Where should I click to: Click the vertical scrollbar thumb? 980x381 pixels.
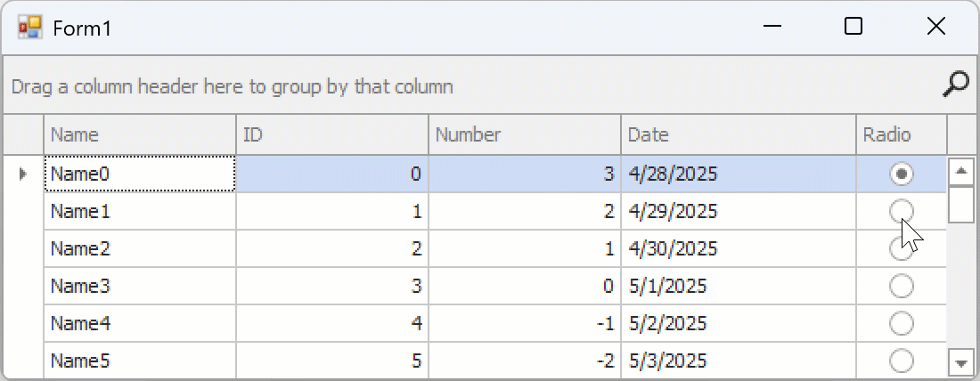click(x=961, y=204)
